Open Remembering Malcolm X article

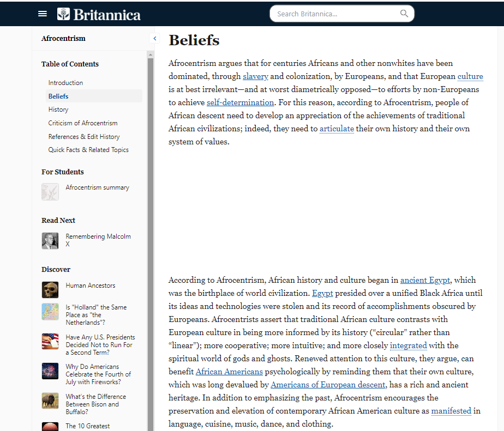98,240
